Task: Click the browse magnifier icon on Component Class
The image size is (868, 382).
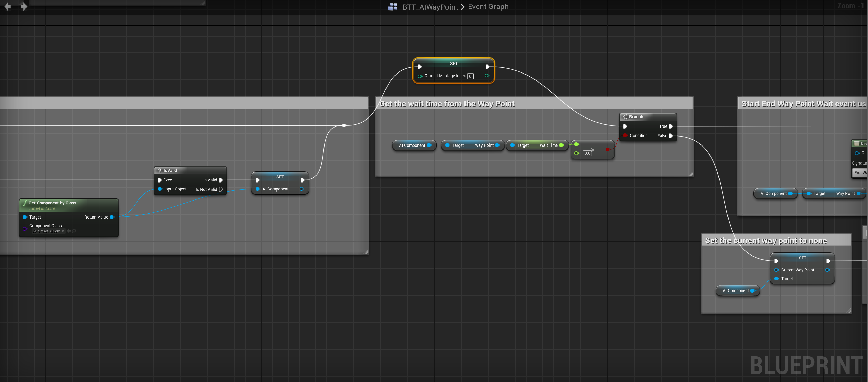Action: pyautogui.click(x=74, y=231)
